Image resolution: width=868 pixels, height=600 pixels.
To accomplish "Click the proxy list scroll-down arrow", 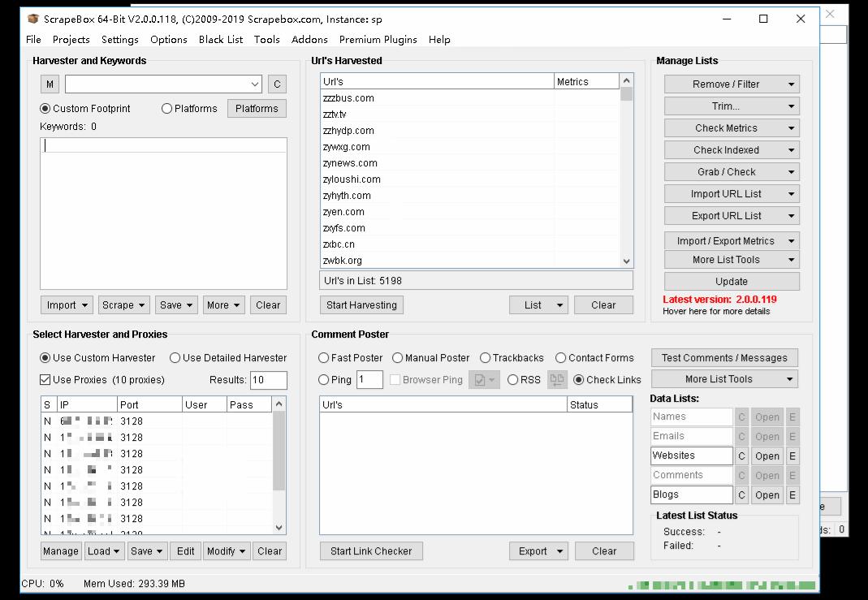I will pos(279,528).
